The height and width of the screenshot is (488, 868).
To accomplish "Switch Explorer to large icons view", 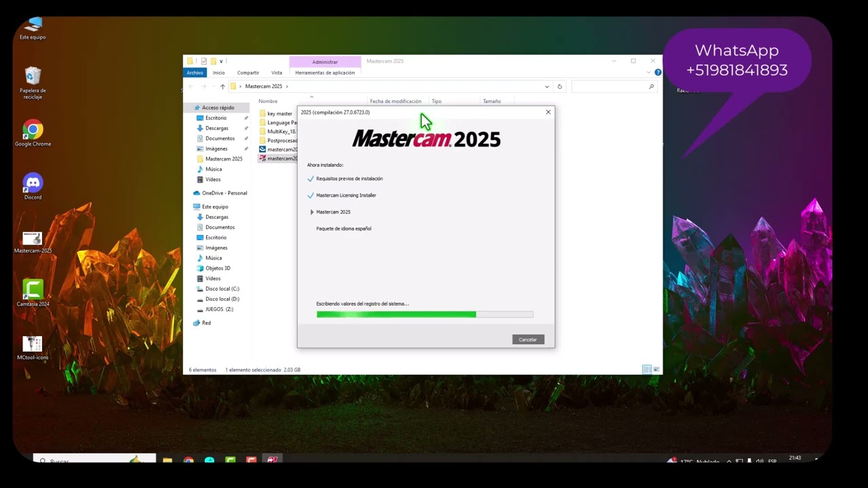I will [656, 369].
